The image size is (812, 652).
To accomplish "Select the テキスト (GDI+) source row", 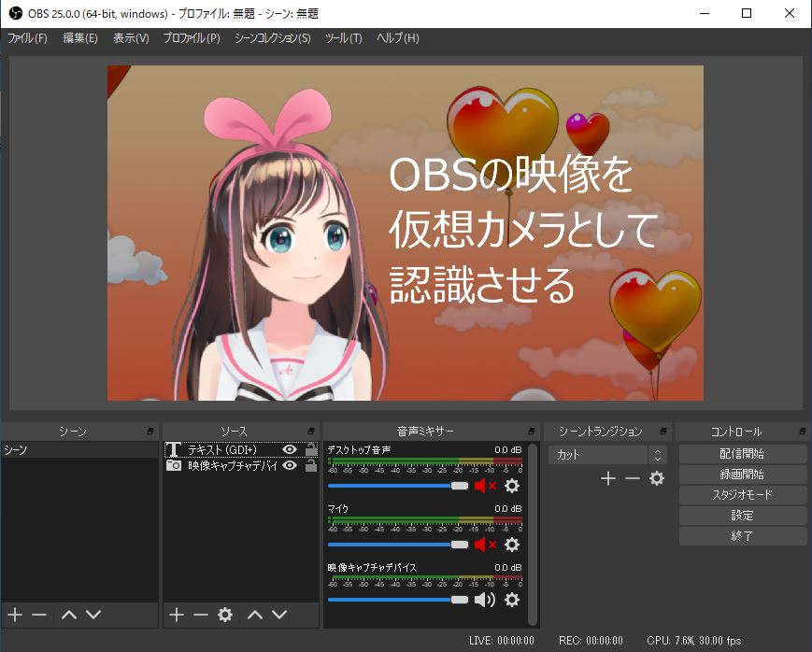I will pos(241,449).
